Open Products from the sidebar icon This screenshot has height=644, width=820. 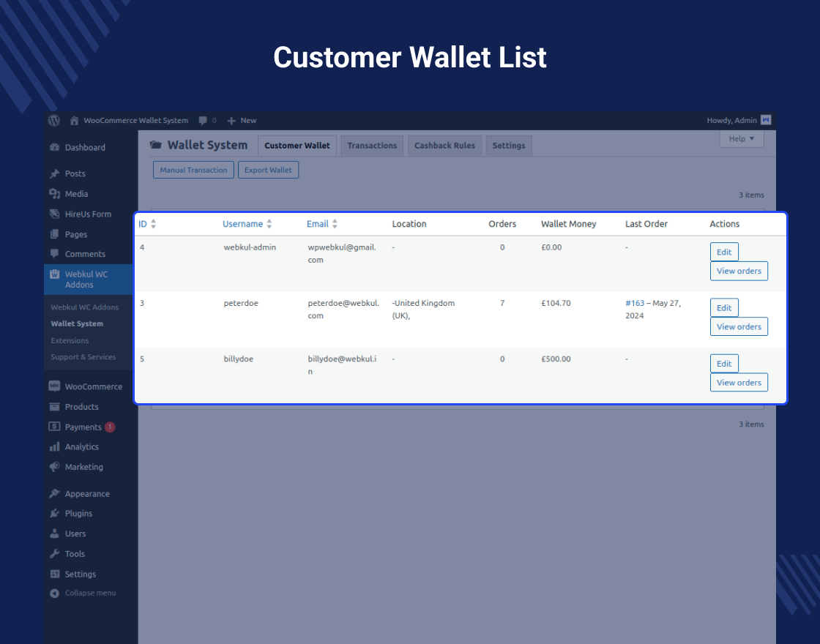click(54, 406)
